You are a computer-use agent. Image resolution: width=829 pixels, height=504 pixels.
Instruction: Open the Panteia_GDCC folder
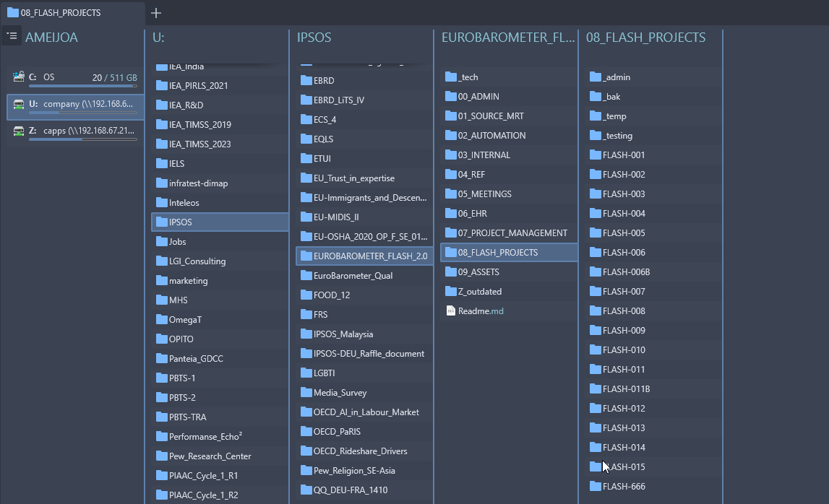coord(220,359)
